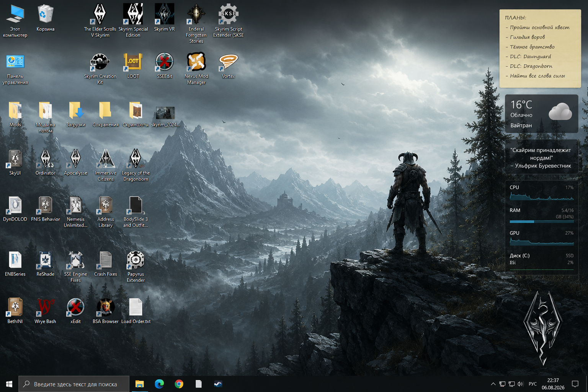Launch Skyrim Special Edition desktop icon
This screenshot has height=392, width=588.
(x=133, y=21)
